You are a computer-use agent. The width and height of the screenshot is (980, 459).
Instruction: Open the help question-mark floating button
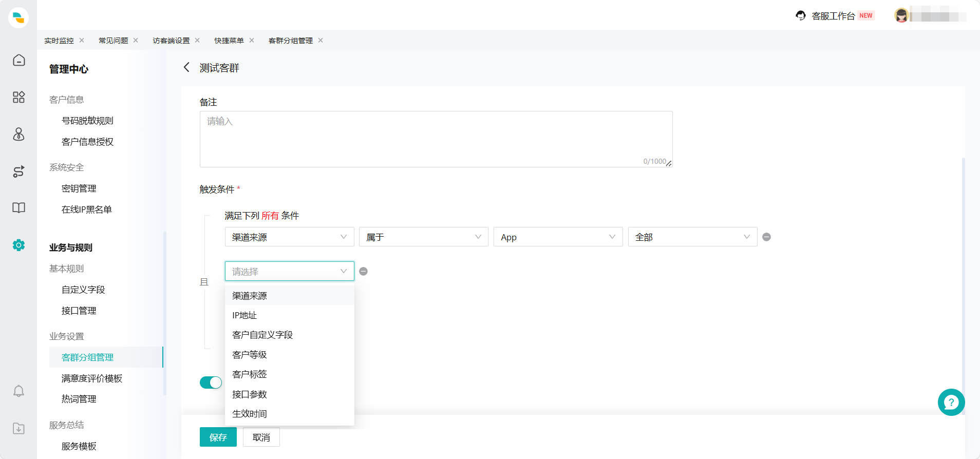tap(951, 402)
